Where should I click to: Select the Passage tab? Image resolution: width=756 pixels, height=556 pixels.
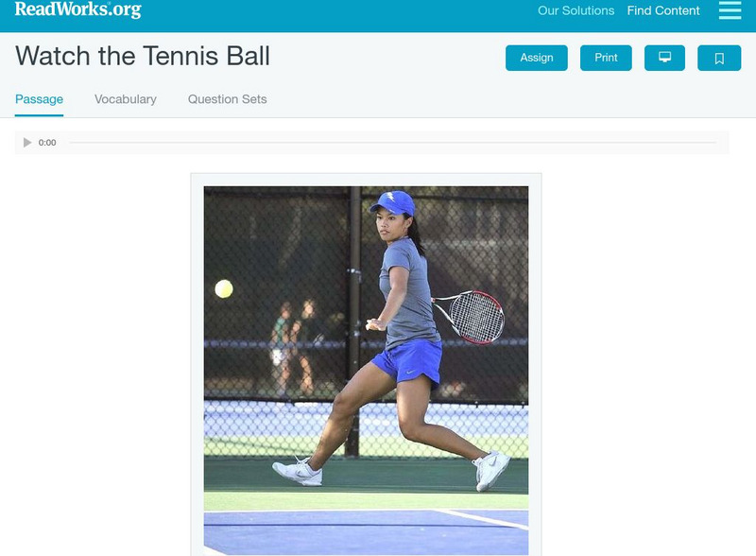click(39, 99)
